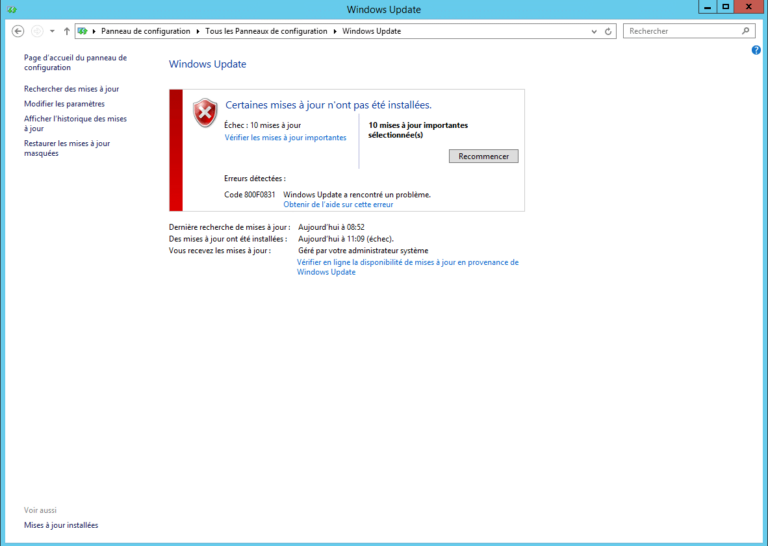Click the Recommencer button
This screenshot has height=546, width=768.
tap(483, 156)
